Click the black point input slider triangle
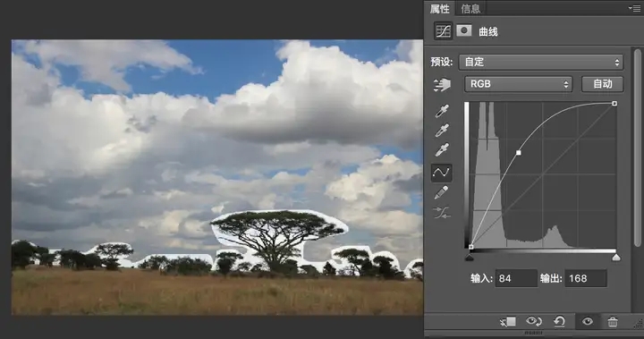644x339 pixels. click(x=470, y=258)
